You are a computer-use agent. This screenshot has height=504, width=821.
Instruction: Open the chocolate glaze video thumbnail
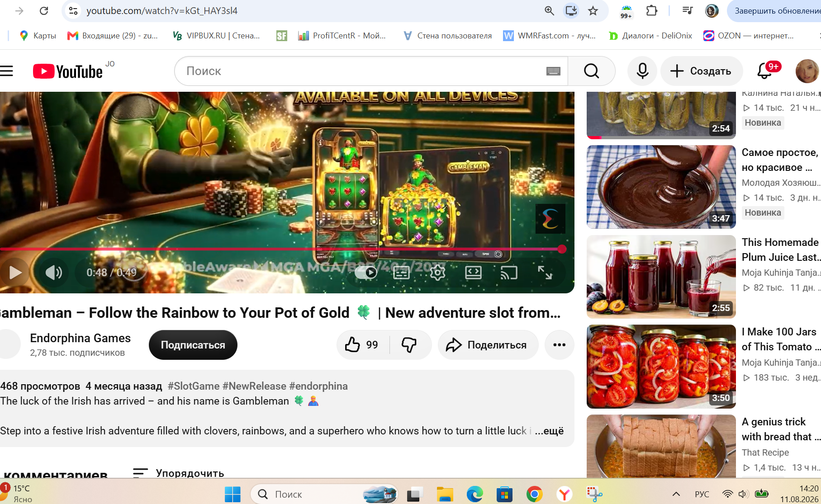coord(661,187)
